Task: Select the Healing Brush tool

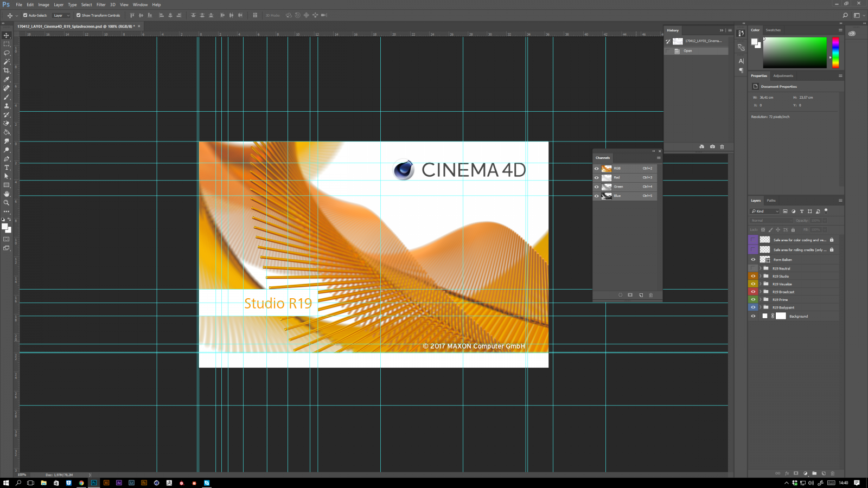Action: (x=7, y=88)
